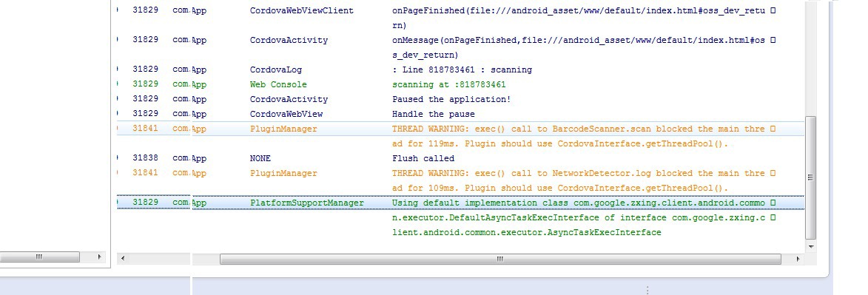Select the green Web Console tag
The height and width of the screenshot is (295, 868).
(278, 84)
